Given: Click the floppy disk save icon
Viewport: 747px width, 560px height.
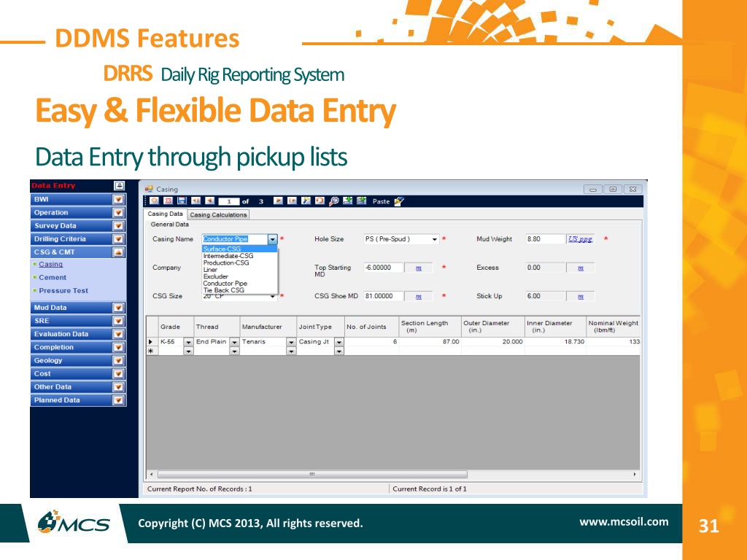Looking at the screenshot, I should tap(182, 201).
